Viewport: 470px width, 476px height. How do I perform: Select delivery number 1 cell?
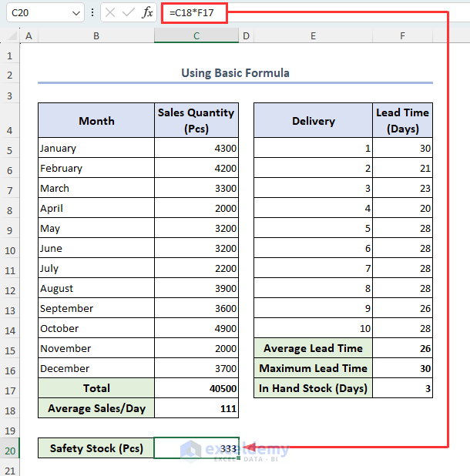coord(313,148)
